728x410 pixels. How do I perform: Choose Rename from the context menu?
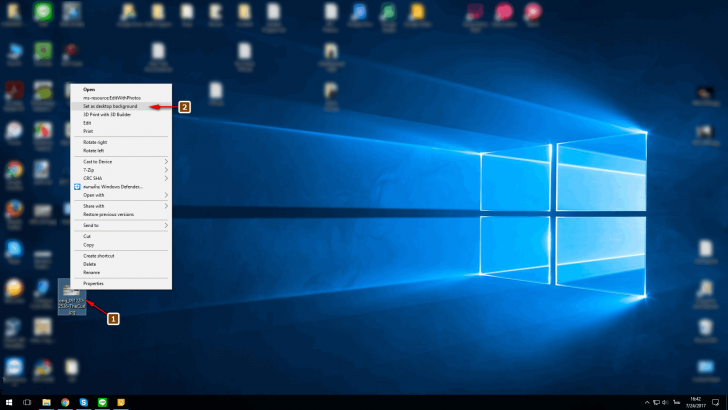[x=121, y=273]
